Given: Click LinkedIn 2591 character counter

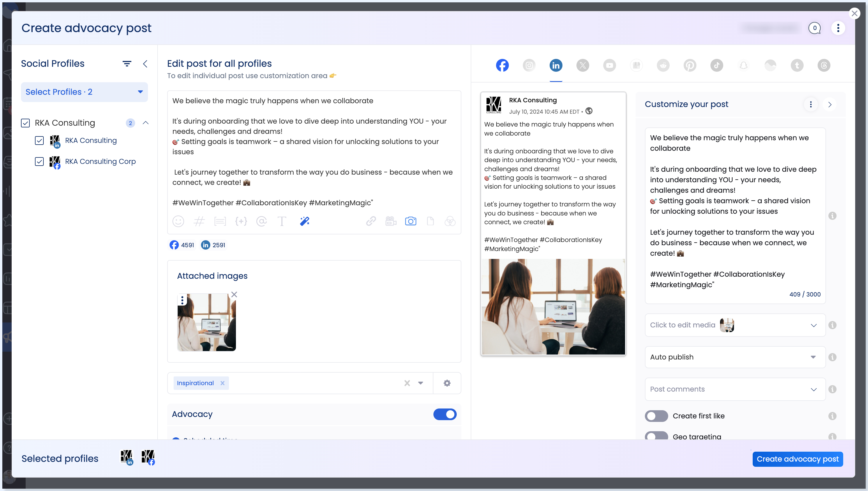Looking at the screenshot, I should (213, 245).
